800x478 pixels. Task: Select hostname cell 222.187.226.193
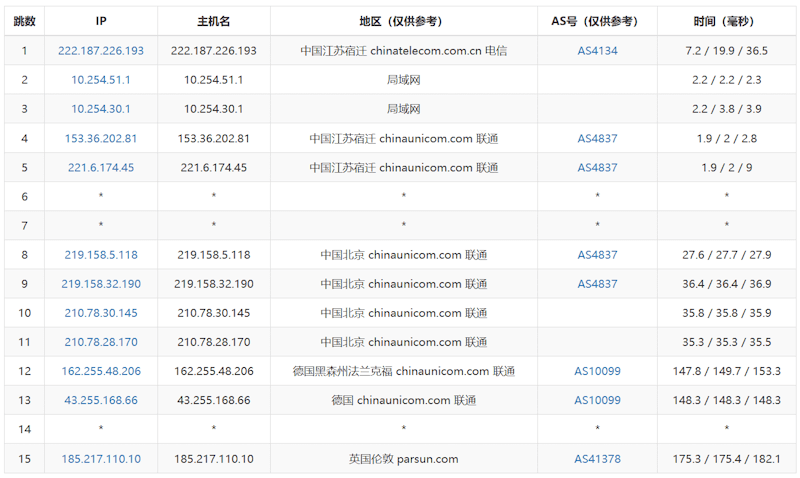(214, 51)
